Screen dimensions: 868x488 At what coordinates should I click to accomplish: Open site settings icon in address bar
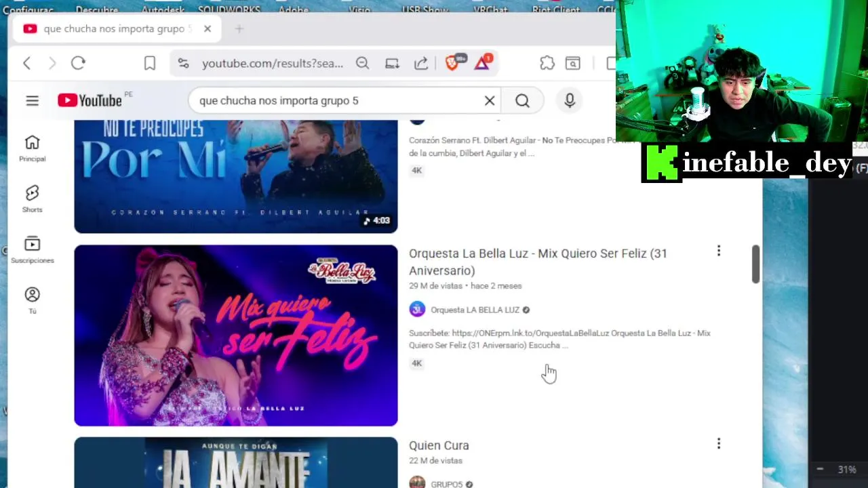(x=183, y=63)
